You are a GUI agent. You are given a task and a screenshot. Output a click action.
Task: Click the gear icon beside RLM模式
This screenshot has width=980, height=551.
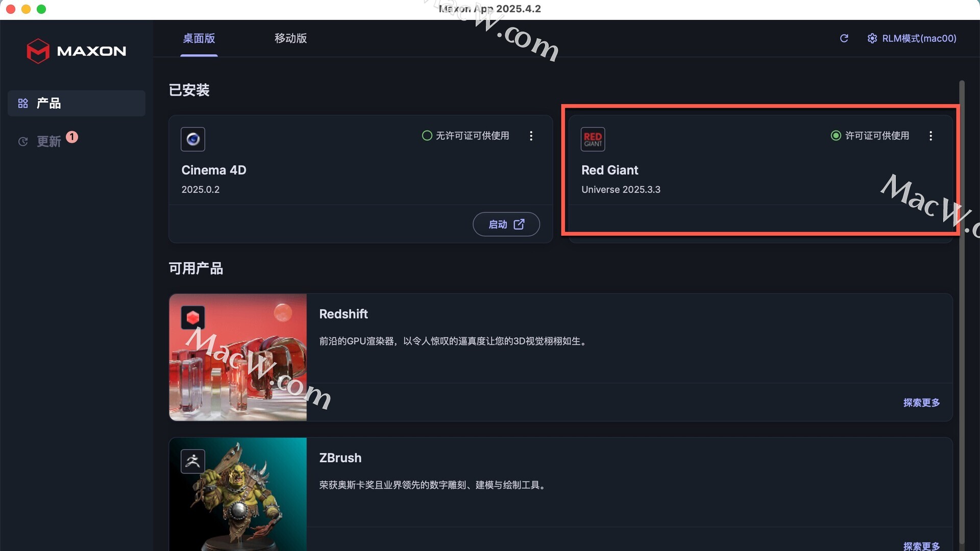[872, 38]
